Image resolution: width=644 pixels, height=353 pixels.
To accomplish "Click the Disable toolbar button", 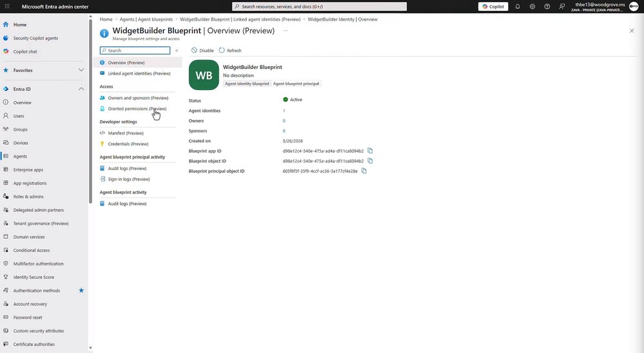I will (x=202, y=50).
